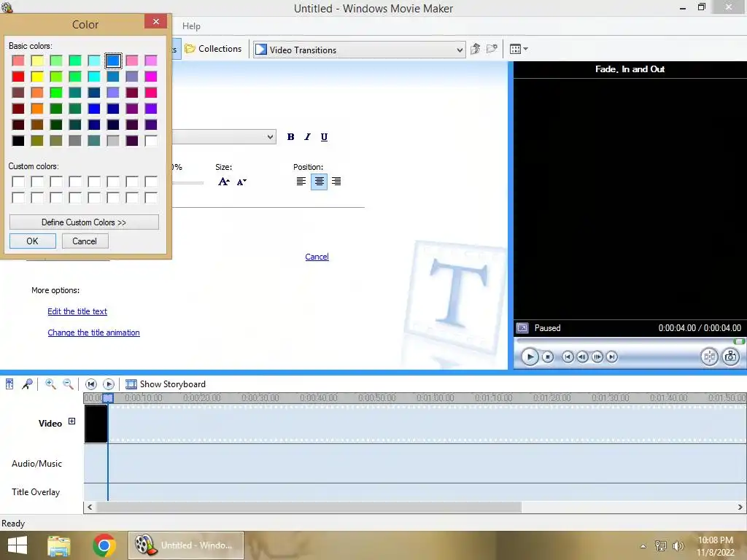747x560 pixels.
Task: Show hidden system tray icons
Action: [x=643, y=545]
